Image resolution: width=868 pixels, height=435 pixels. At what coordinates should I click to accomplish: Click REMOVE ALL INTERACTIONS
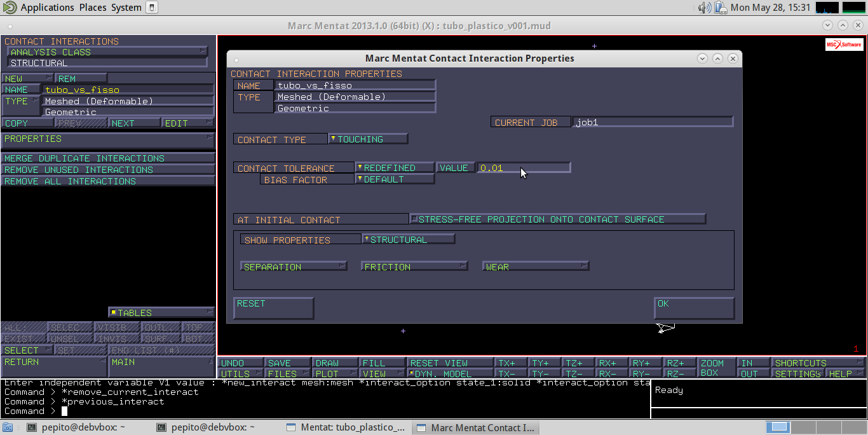[x=108, y=181]
